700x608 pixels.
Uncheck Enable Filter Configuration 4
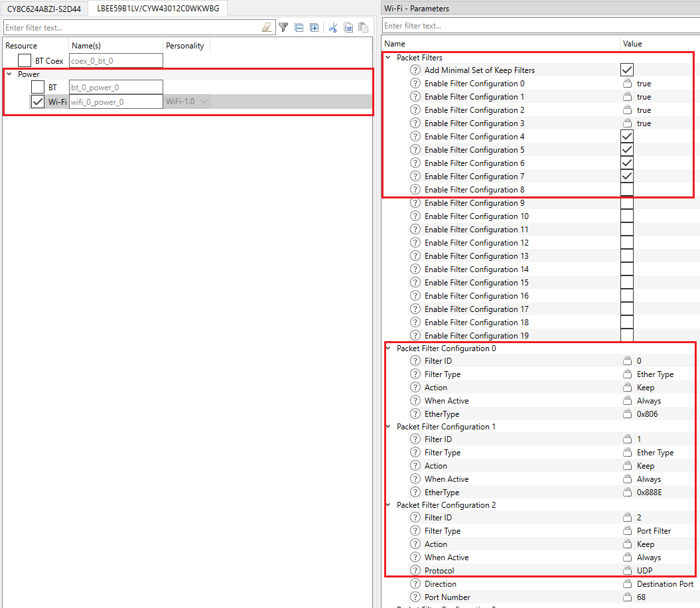pos(627,136)
